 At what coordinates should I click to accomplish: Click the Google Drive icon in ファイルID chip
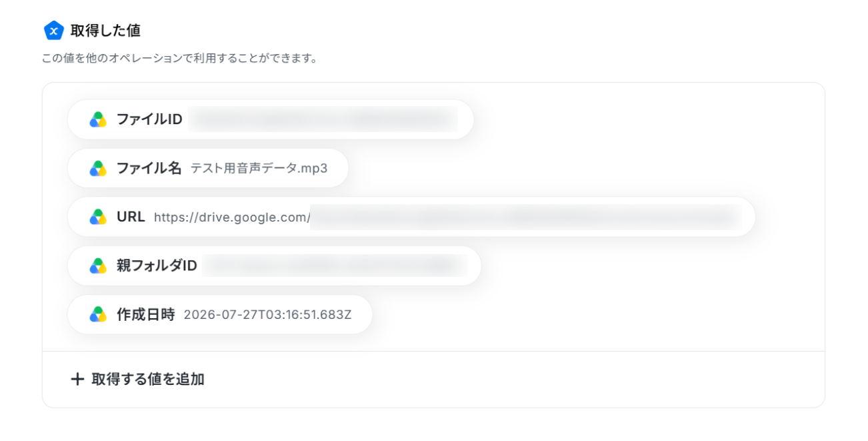pyautogui.click(x=98, y=119)
